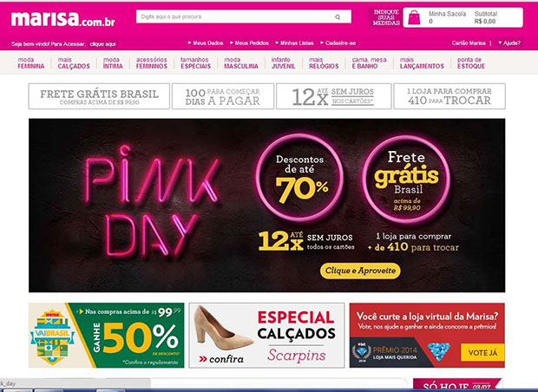
Task: Click the clique aqui login link
Action: (102, 44)
